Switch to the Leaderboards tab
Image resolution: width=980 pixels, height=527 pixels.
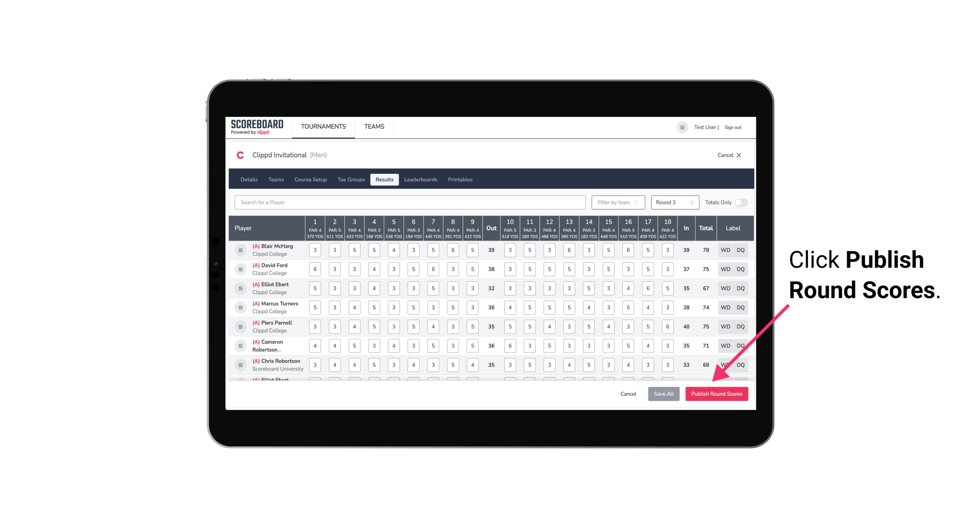pos(421,180)
